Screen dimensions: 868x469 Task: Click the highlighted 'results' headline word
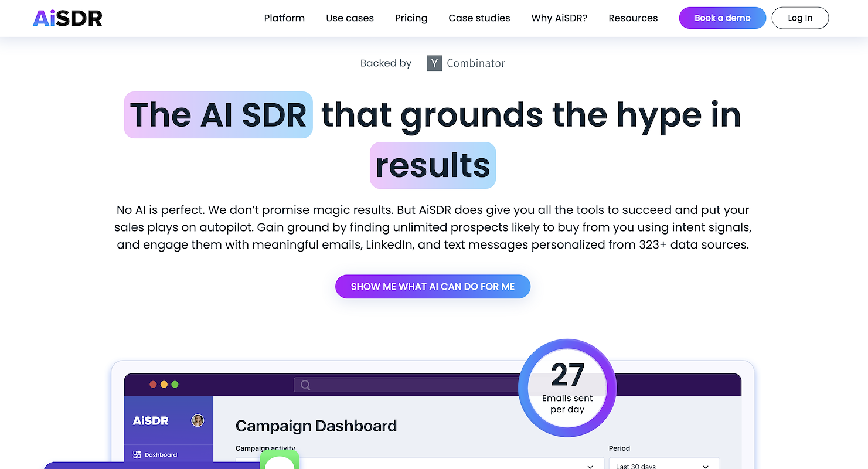(x=433, y=165)
